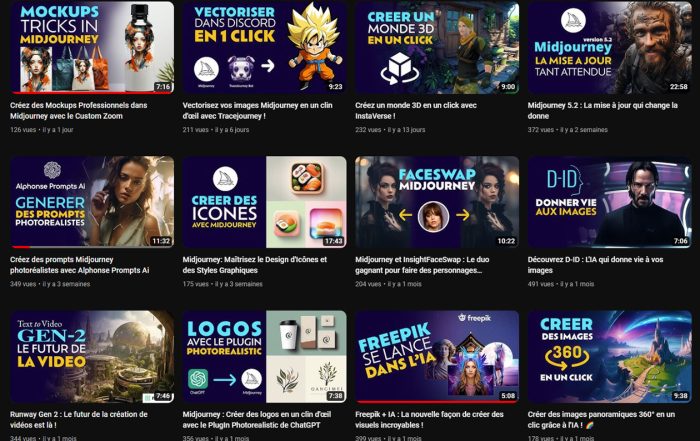The width and height of the screenshot is (700, 441).
Task: Click the red progress bar on Alphonse Prompts video
Action: 21,247
